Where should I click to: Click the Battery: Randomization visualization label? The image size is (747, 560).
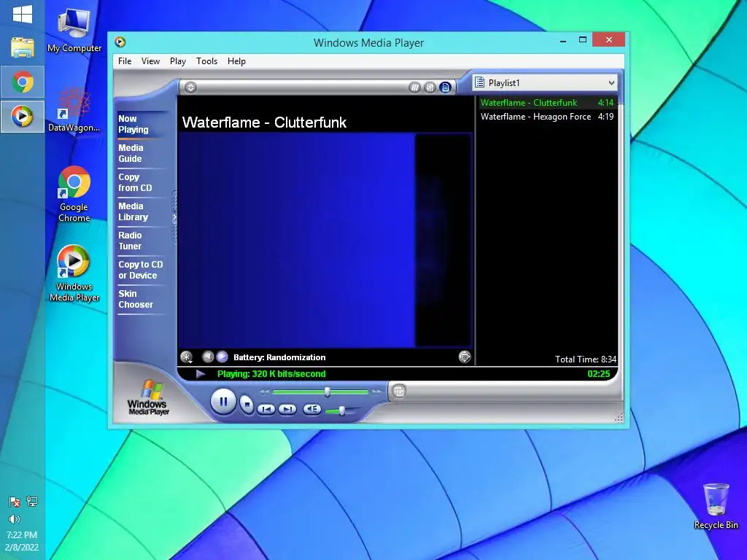[279, 357]
